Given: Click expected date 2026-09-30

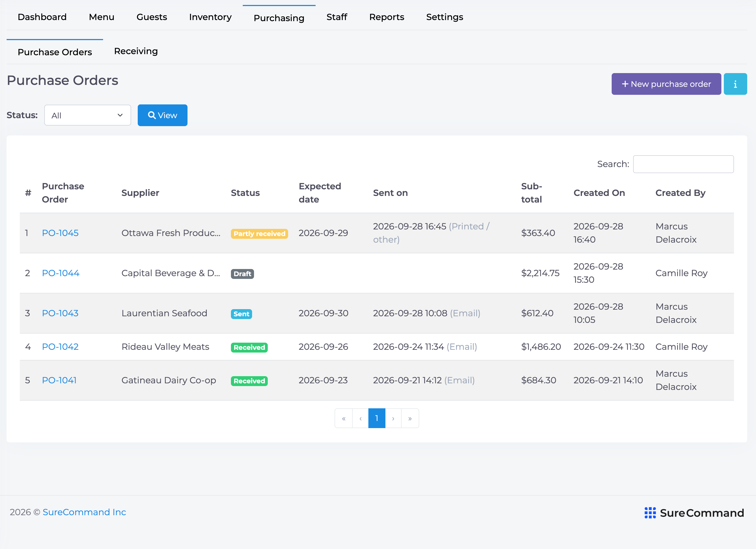Looking at the screenshot, I should click(323, 313).
